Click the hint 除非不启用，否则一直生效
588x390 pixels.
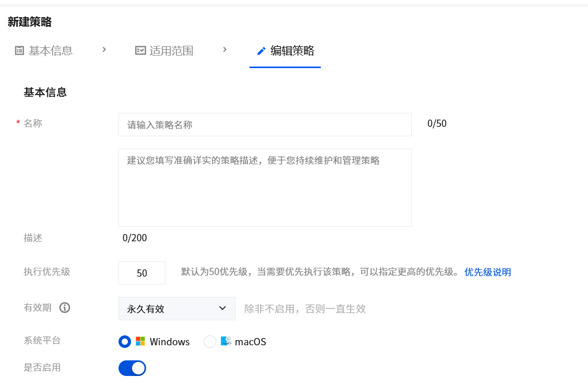click(305, 309)
